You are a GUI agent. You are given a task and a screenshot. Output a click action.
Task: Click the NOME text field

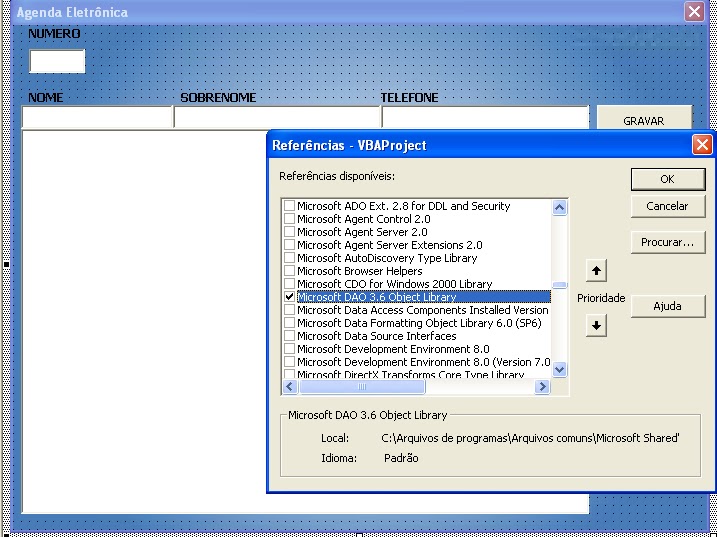96,118
